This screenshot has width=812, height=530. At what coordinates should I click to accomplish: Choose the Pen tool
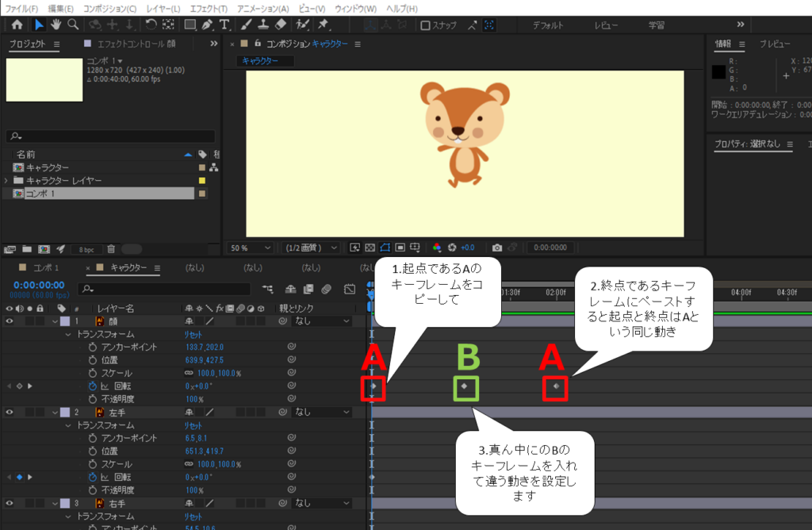208,25
